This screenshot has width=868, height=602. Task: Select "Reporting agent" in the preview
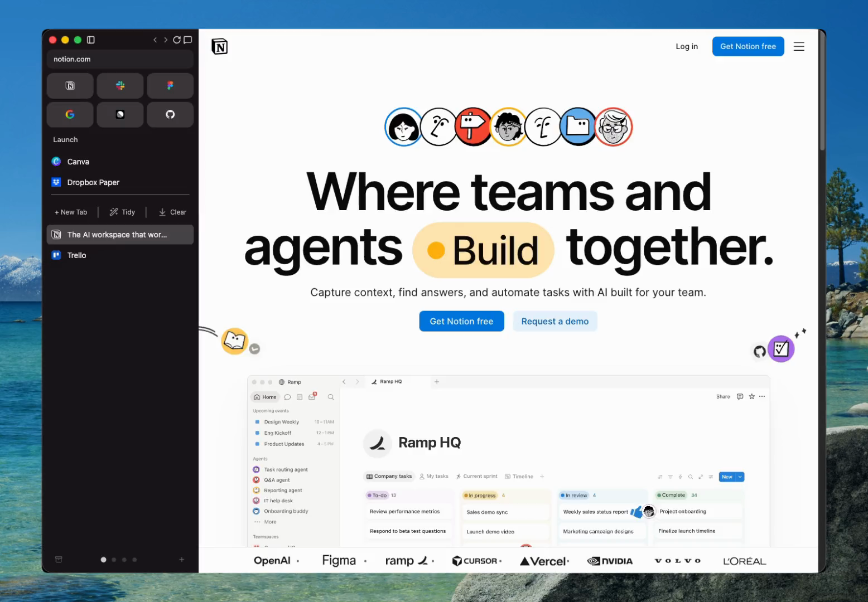tap(278, 491)
